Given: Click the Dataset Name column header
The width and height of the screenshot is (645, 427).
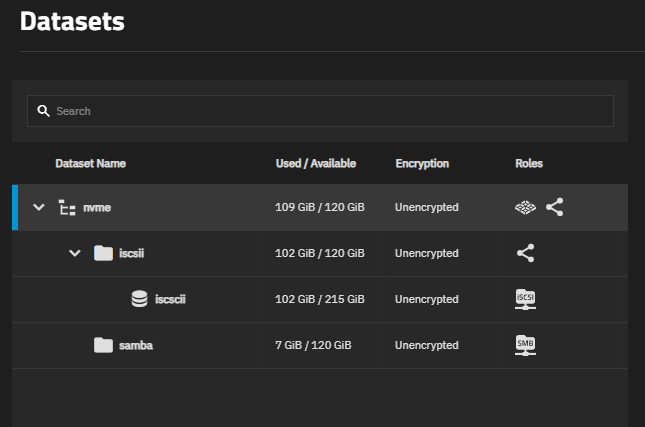Looking at the screenshot, I should pos(90,164).
